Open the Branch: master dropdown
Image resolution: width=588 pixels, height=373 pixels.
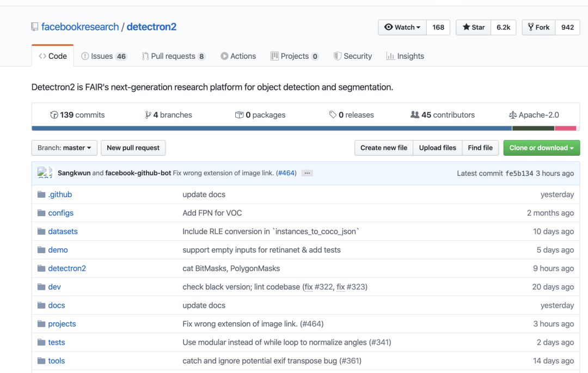pos(64,148)
